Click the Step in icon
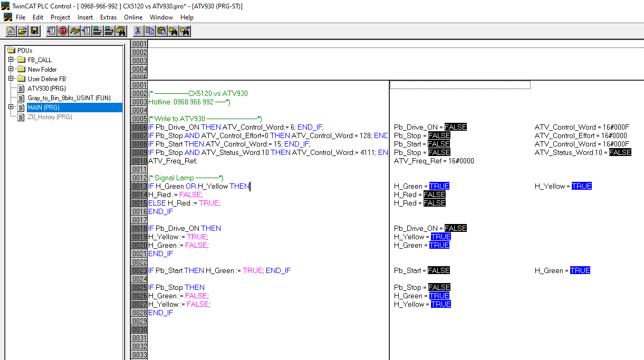Screen dimensions: 644x360 [86, 31]
